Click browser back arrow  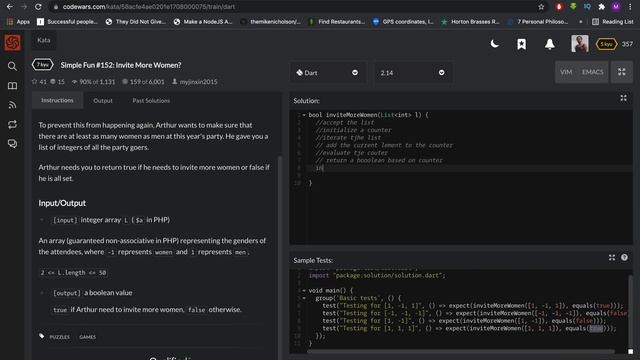[10, 7]
